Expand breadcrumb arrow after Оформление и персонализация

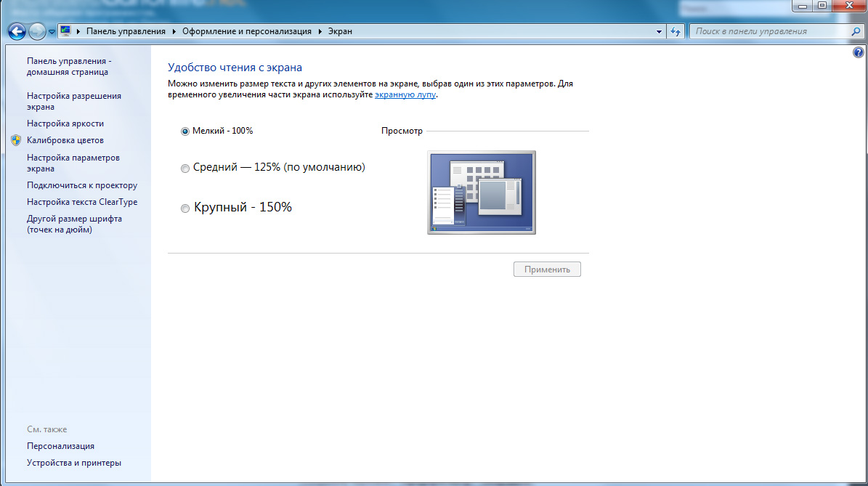[x=320, y=32]
